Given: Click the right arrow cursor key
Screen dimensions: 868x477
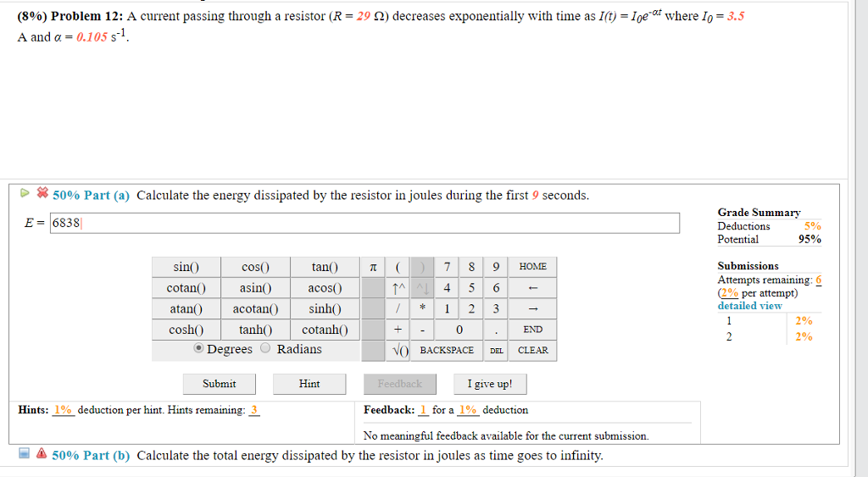Looking at the screenshot, I should [x=533, y=308].
